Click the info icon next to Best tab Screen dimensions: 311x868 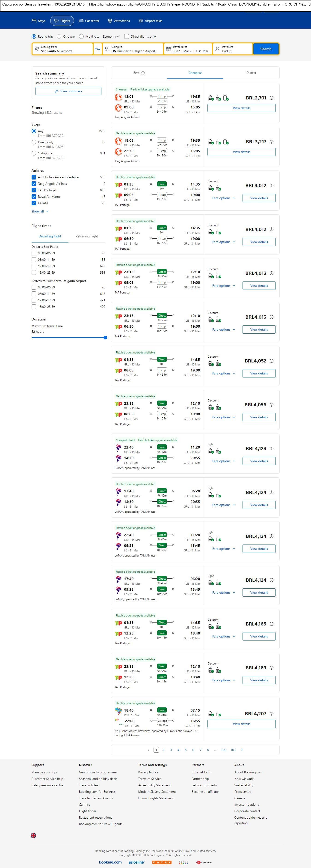[143, 73]
